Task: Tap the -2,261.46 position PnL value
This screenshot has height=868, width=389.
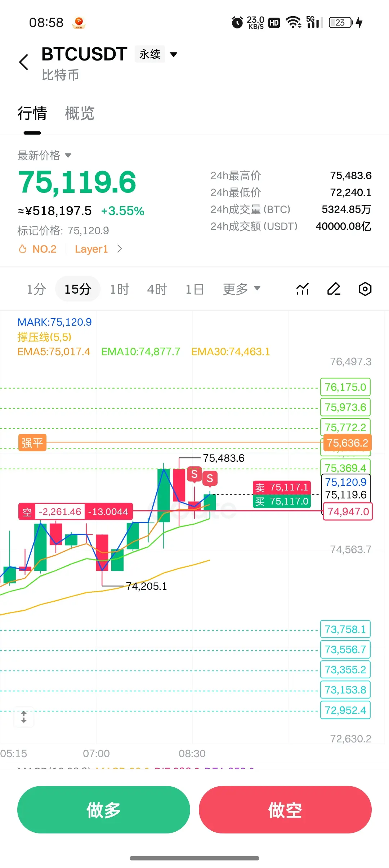Action: [x=60, y=512]
